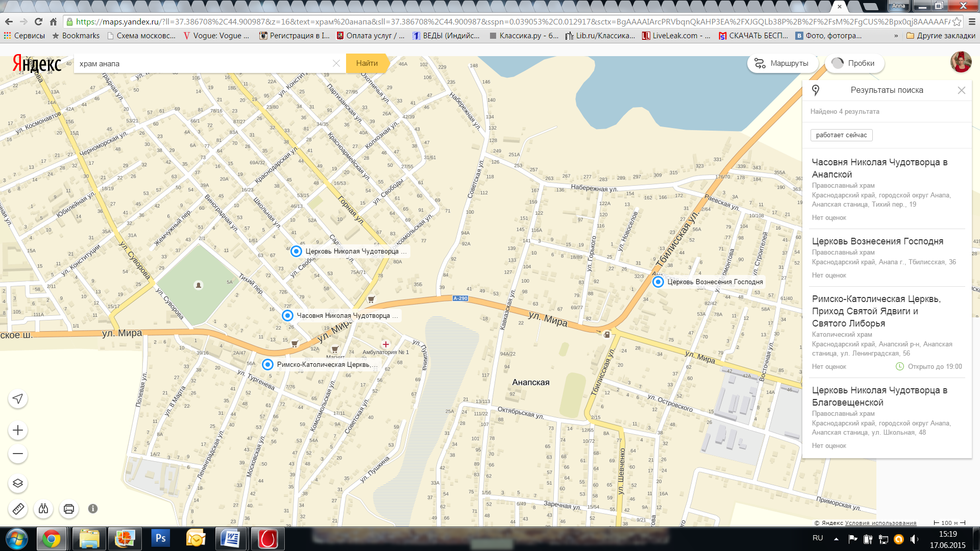Close the Результаты поиска panel
Image resolution: width=980 pixels, height=551 pixels.
point(961,90)
